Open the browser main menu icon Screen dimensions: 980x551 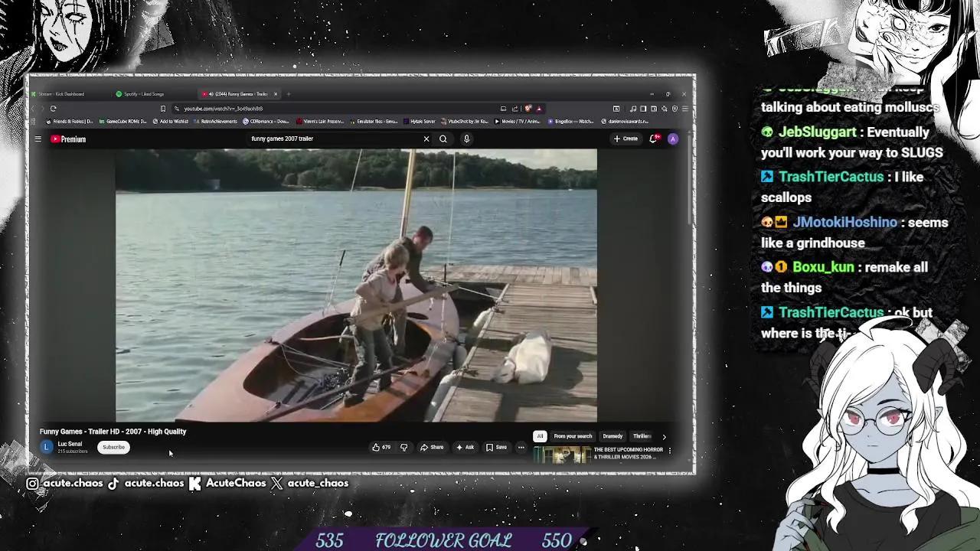click(685, 109)
